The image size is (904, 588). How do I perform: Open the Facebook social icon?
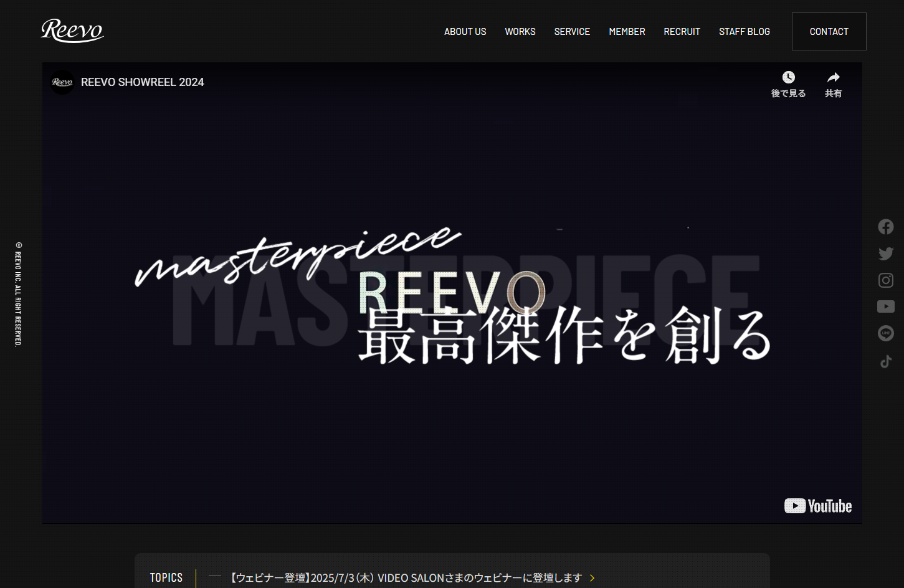[885, 227]
